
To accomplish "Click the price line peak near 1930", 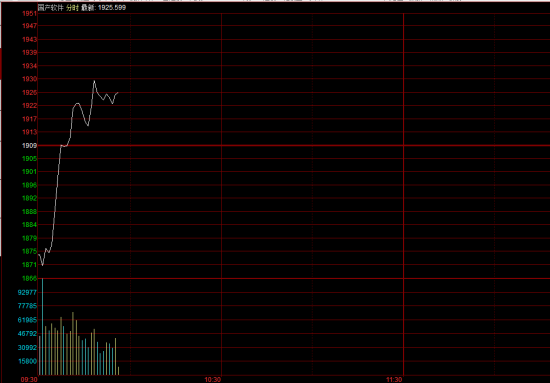I will coord(94,81).
